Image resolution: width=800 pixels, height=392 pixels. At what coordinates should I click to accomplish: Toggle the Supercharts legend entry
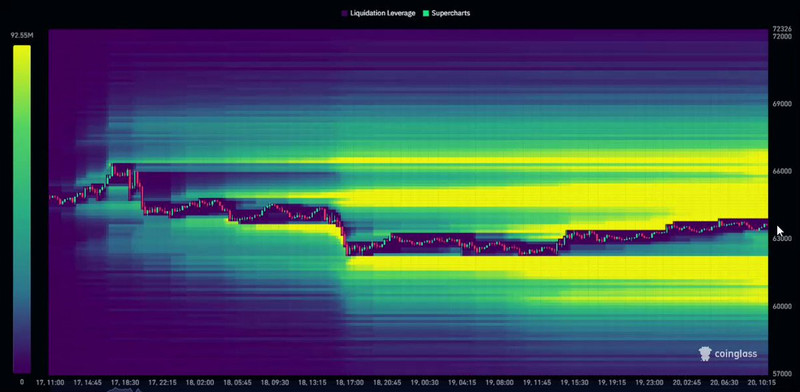(446, 13)
